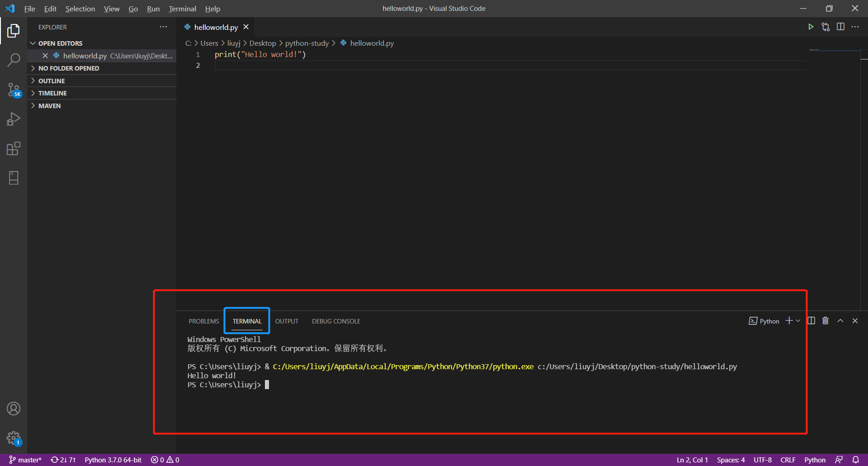Open the Run and Debug view

coord(14,119)
